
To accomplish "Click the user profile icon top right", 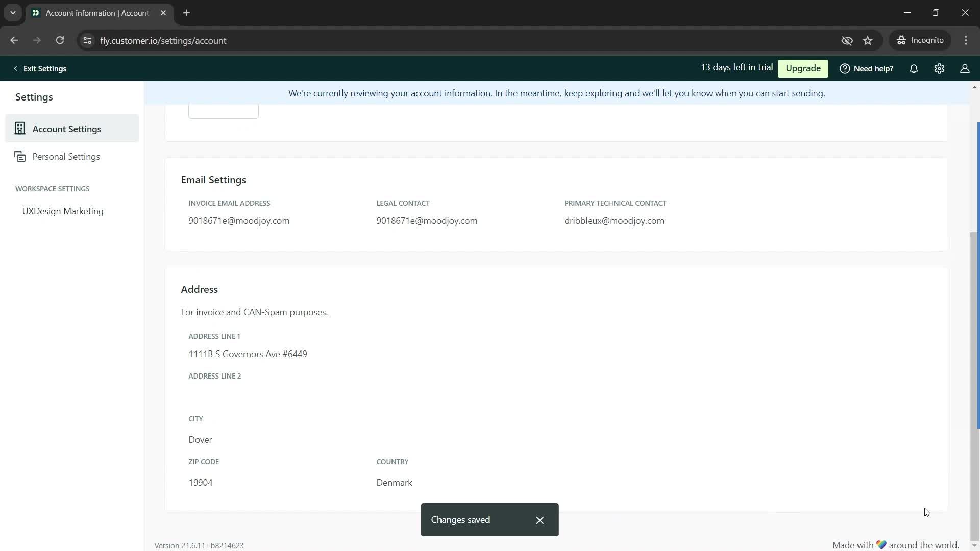I will [x=965, y=69].
